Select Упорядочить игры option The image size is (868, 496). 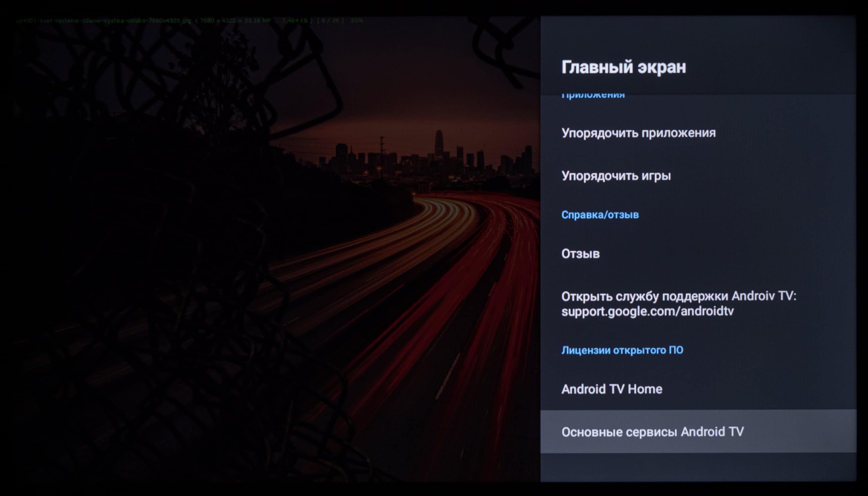tap(615, 176)
